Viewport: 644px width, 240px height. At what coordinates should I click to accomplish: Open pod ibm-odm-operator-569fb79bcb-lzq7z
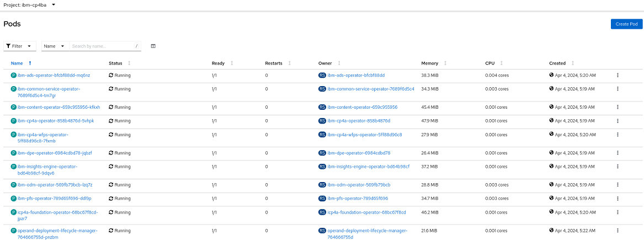coord(55,185)
